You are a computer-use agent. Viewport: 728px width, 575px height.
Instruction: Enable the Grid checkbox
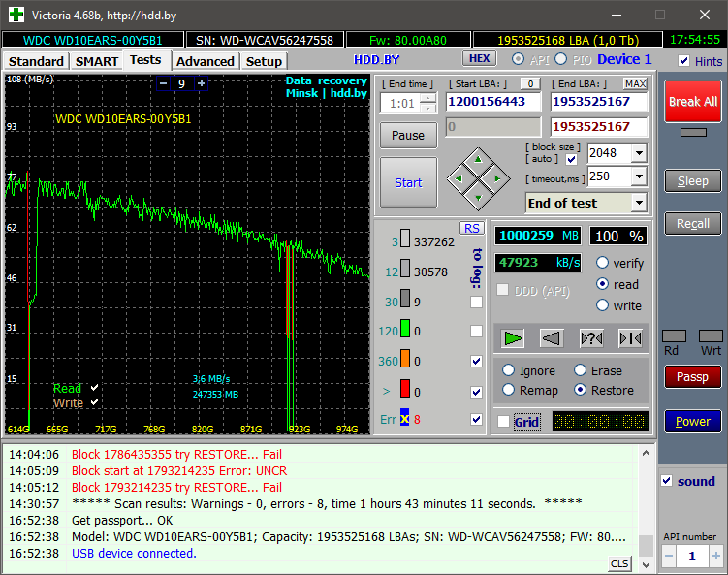pyautogui.click(x=502, y=422)
